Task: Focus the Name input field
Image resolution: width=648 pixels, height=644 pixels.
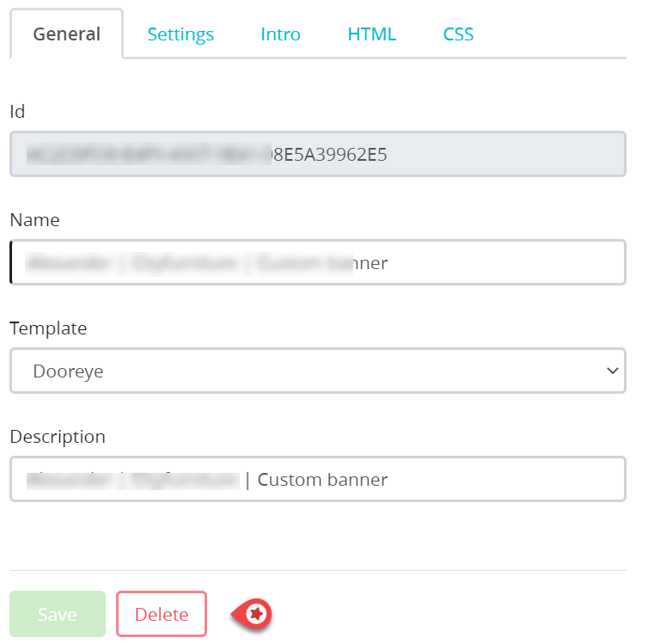Action: 317,262
